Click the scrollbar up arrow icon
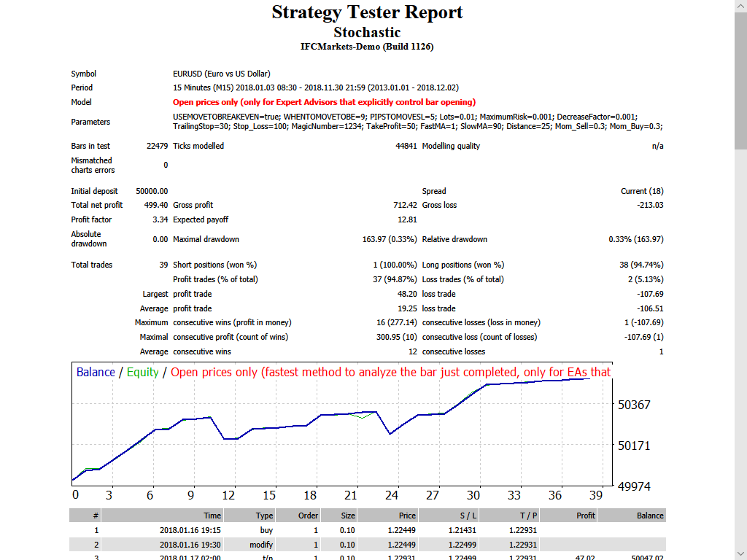The image size is (747, 560). coord(741,7)
